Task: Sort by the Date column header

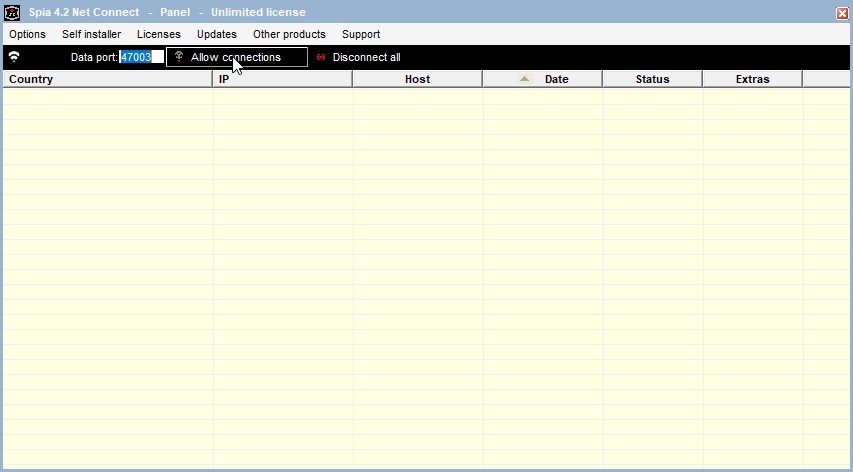Action: [543, 79]
